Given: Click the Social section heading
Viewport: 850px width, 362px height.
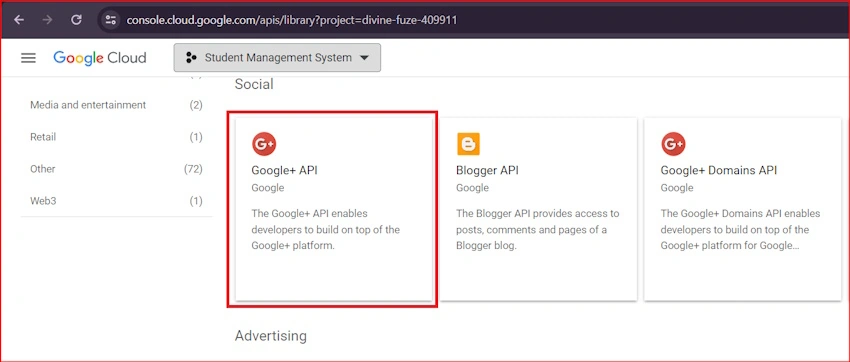Looking at the screenshot, I should (x=254, y=85).
